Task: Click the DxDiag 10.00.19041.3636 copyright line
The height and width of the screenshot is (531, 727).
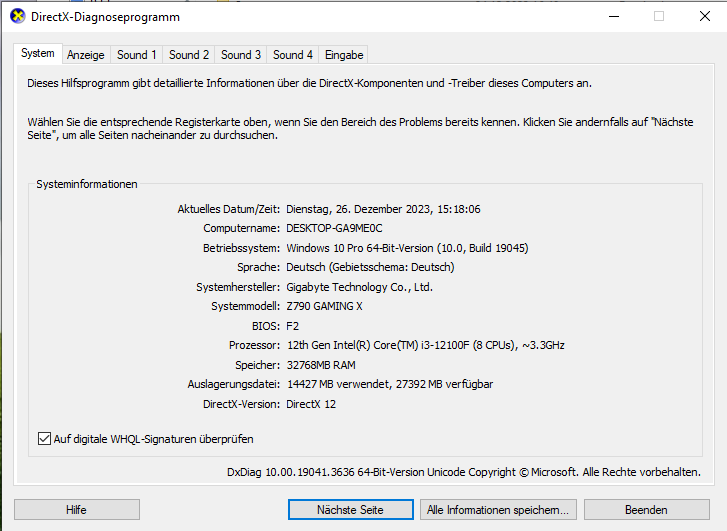Action: coord(464,472)
